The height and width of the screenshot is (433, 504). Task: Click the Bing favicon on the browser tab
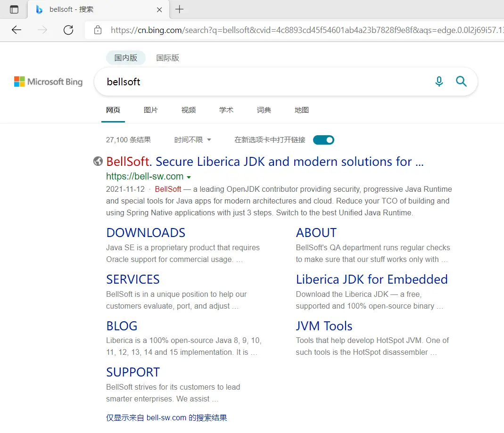click(39, 9)
